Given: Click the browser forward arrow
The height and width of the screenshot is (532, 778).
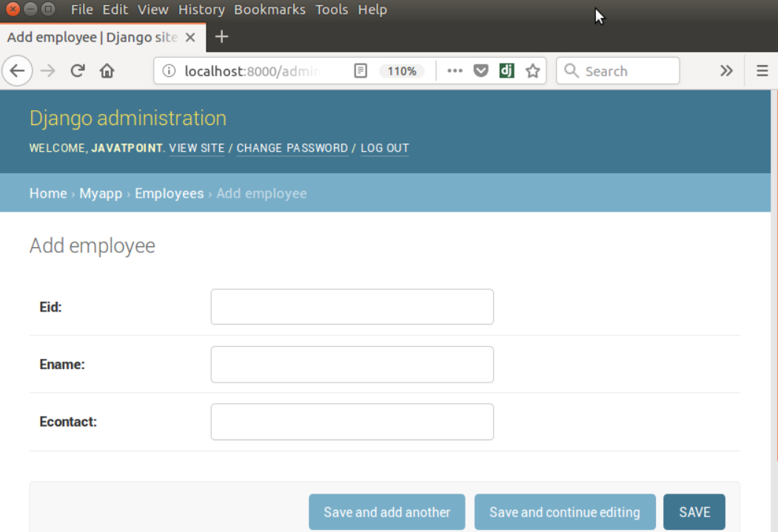Looking at the screenshot, I should click(x=48, y=71).
